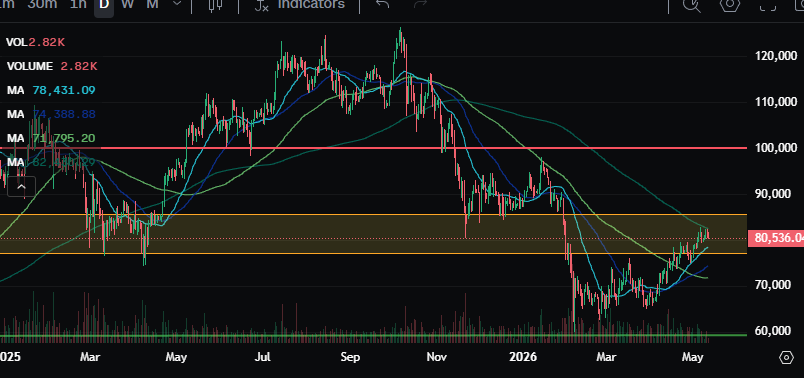The image size is (804, 378).
Task: Enter fullscreen mode for the chart
Action: point(767,5)
